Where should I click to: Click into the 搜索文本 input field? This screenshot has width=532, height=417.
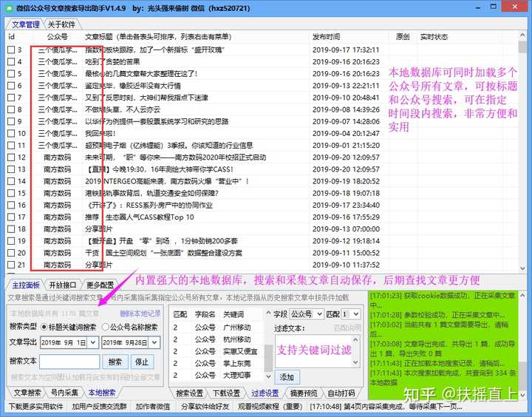click(x=69, y=362)
